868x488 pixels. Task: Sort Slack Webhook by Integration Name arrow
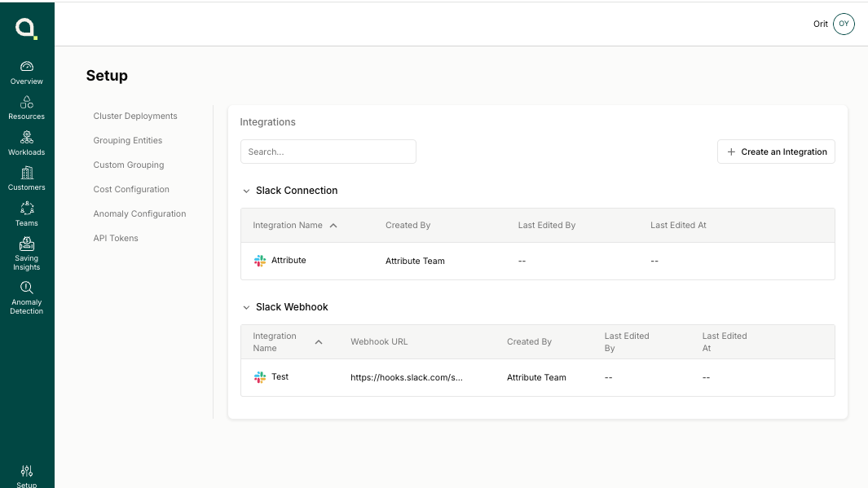(x=319, y=342)
